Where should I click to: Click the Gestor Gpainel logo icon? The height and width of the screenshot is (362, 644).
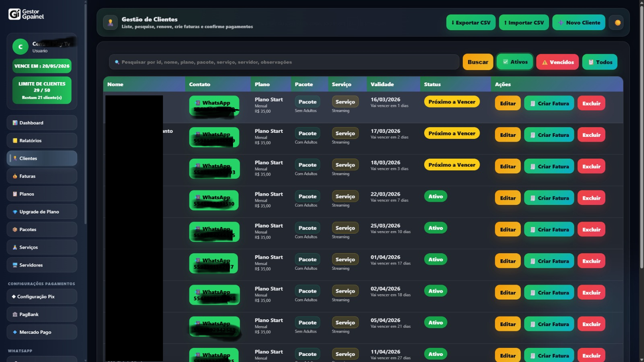[x=14, y=14]
